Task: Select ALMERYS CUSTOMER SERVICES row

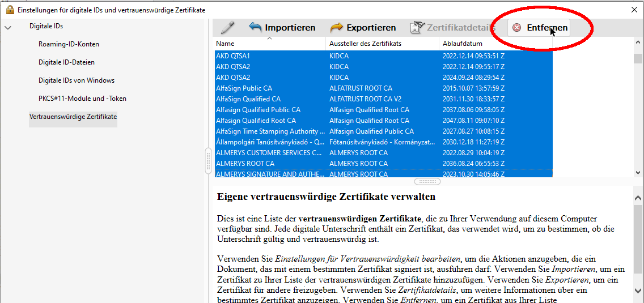Action: (x=383, y=153)
